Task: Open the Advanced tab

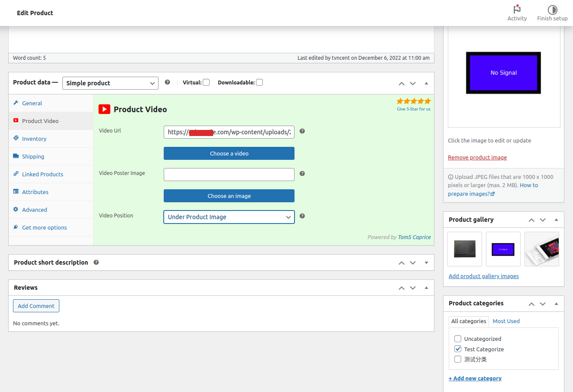Action: 51,210
